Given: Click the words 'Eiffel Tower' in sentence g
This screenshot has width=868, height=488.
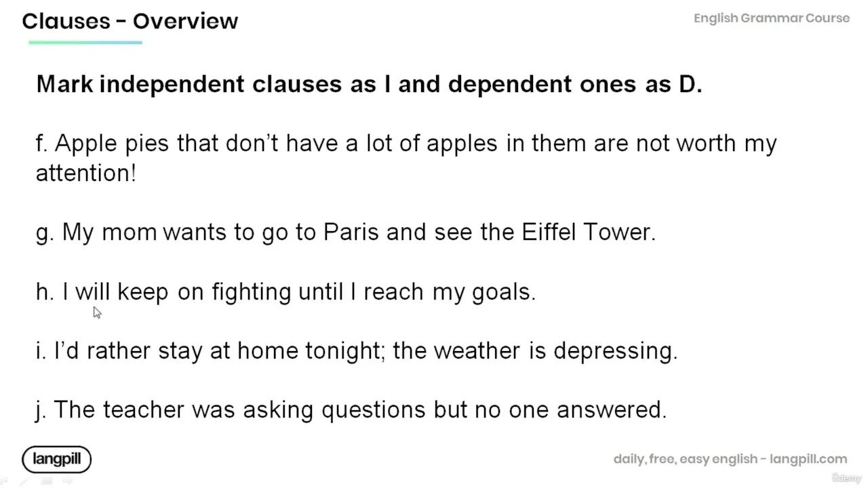Looking at the screenshot, I should click(x=586, y=232).
